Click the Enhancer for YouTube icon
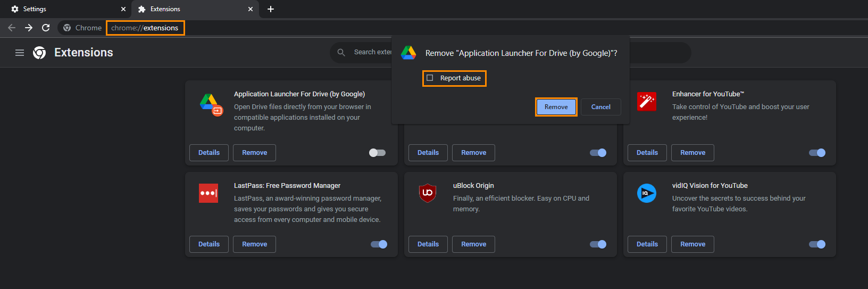The image size is (868, 289). pyautogui.click(x=647, y=101)
